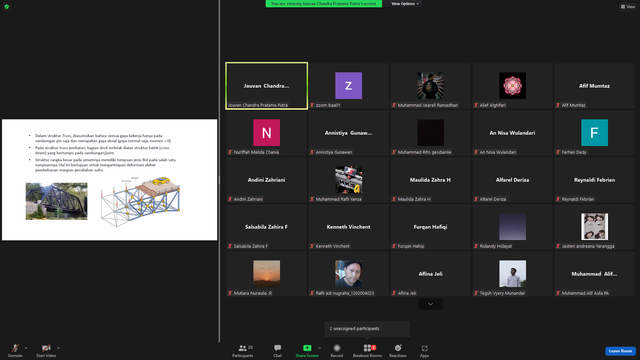
Task: Open video options arrow next to Start Video
Action: click(x=58, y=348)
